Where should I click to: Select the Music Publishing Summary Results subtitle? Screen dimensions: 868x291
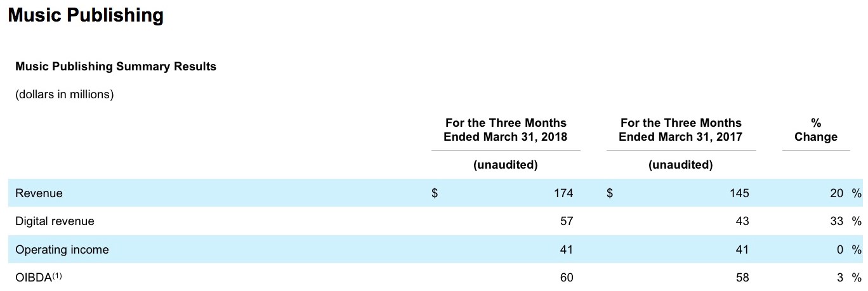click(x=115, y=67)
